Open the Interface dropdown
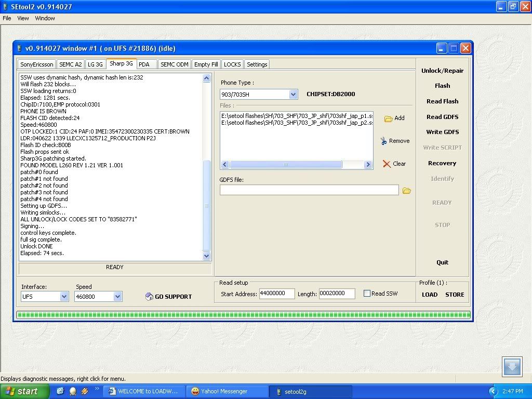This screenshot has height=399, width=532. click(x=64, y=297)
